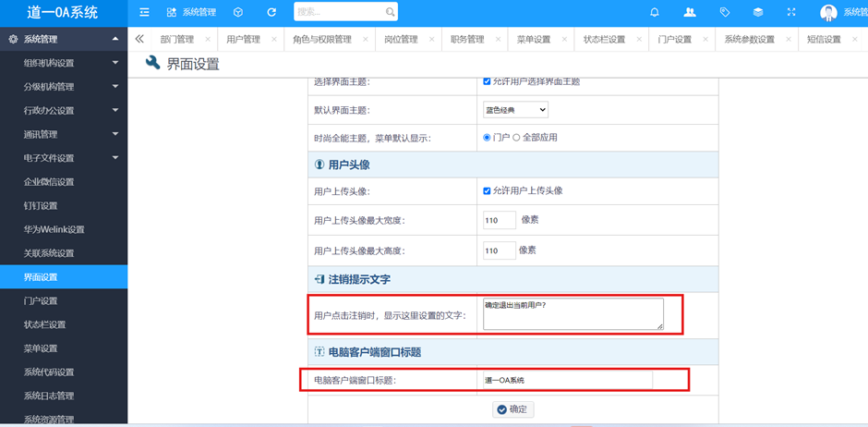Collapse the 系统管理 sidebar section arrow
Image resolution: width=868 pixels, height=427 pixels.
click(x=115, y=40)
